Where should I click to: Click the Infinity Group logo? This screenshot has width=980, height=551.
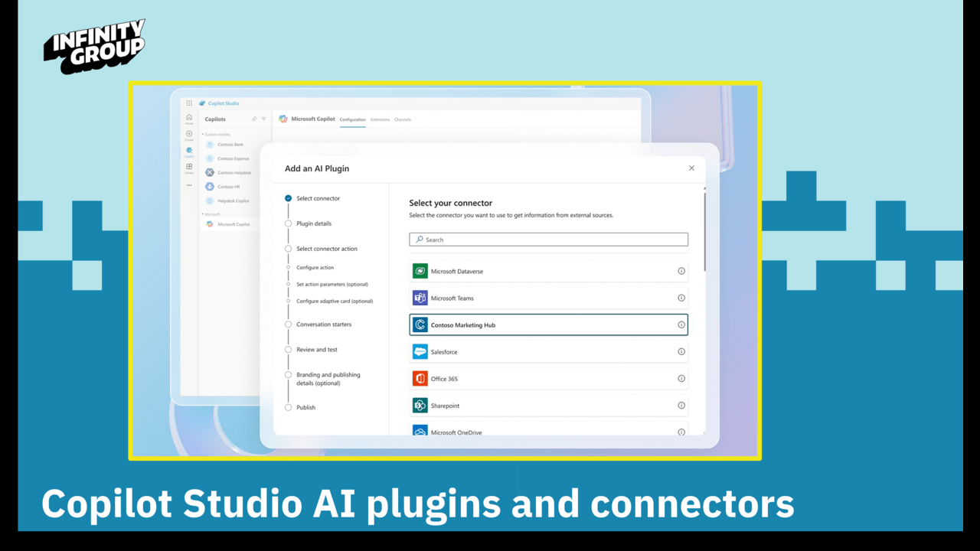(x=94, y=47)
